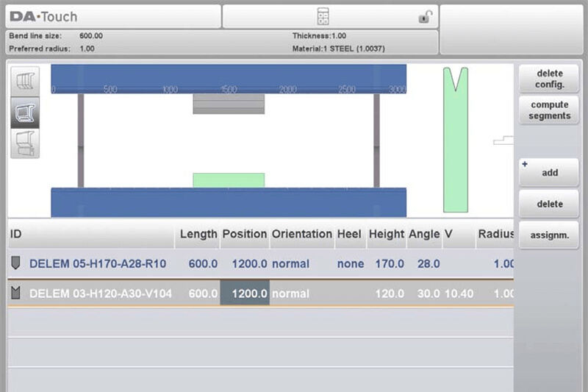Viewport: 588px width, 392px height.
Task: Edit the highlighted Position 1200.0 field
Action: click(x=245, y=293)
